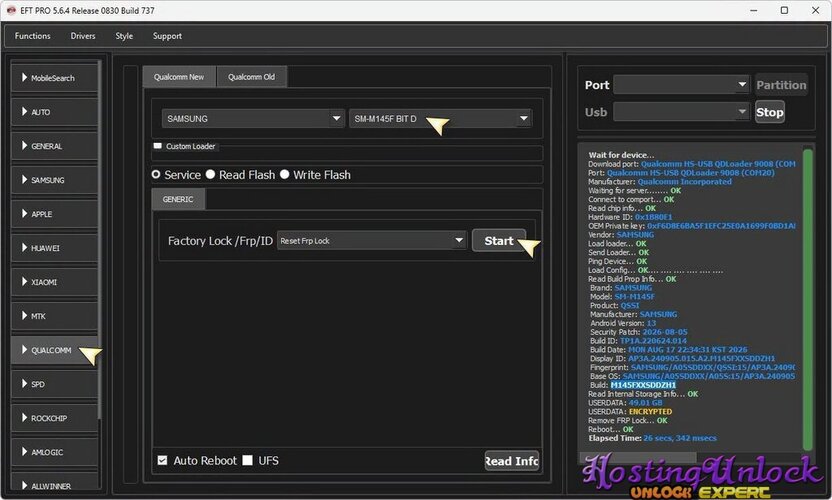Select the GENERIC tab
Viewport: 832px width, 500px height.
178,200
